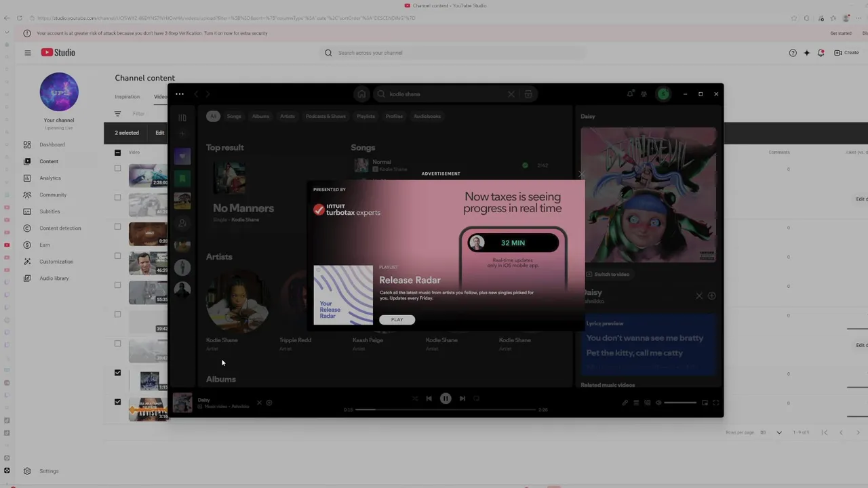Click the YouTube Studio logo
Image resolution: width=868 pixels, height=488 pixels.
point(58,53)
